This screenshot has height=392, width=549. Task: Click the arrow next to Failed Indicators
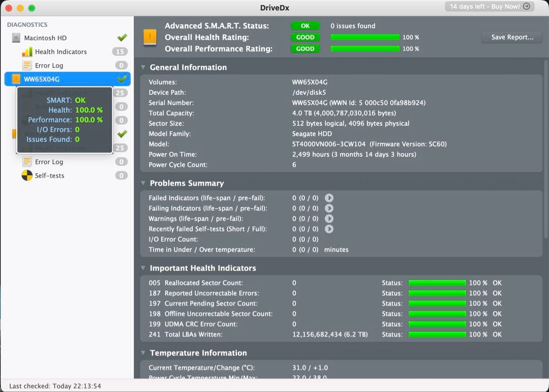pos(329,198)
